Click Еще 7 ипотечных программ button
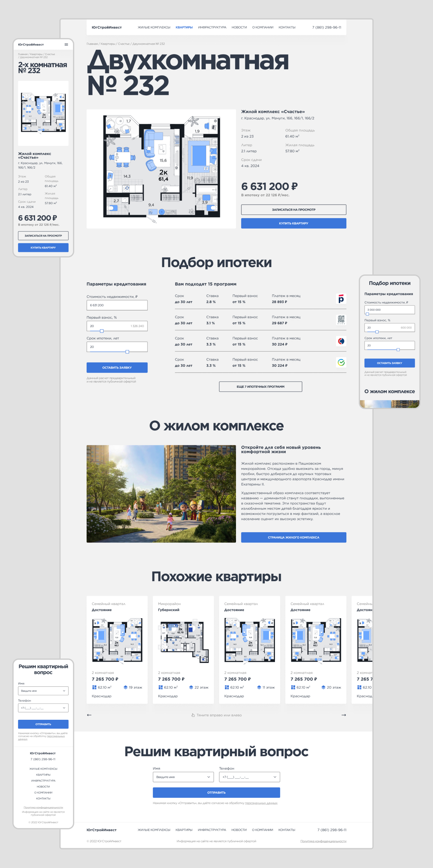 pyautogui.click(x=260, y=387)
